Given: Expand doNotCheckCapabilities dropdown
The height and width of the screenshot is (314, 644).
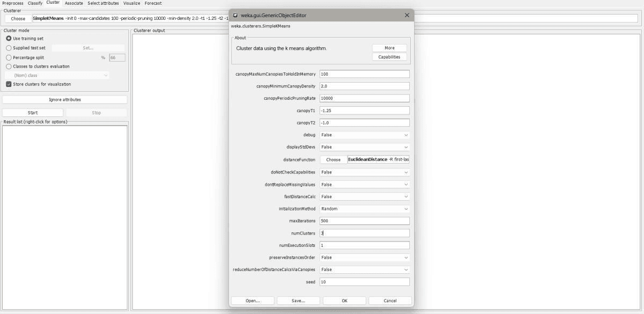Looking at the screenshot, I should click(x=365, y=172).
